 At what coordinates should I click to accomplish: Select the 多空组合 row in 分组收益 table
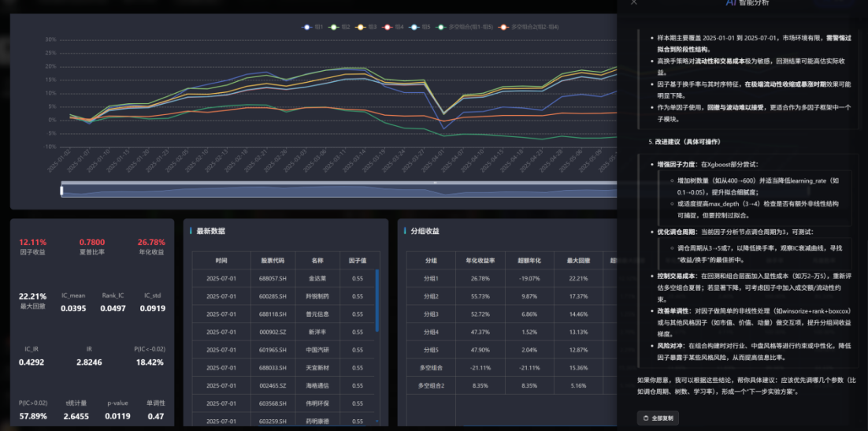431,367
